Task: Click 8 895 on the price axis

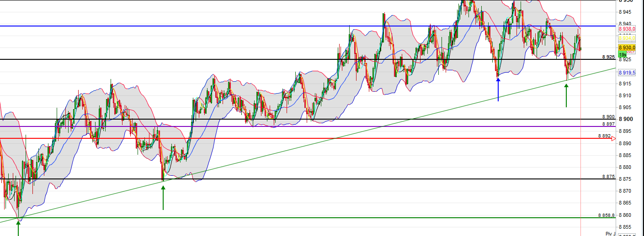Action: click(x=626, y=131)
